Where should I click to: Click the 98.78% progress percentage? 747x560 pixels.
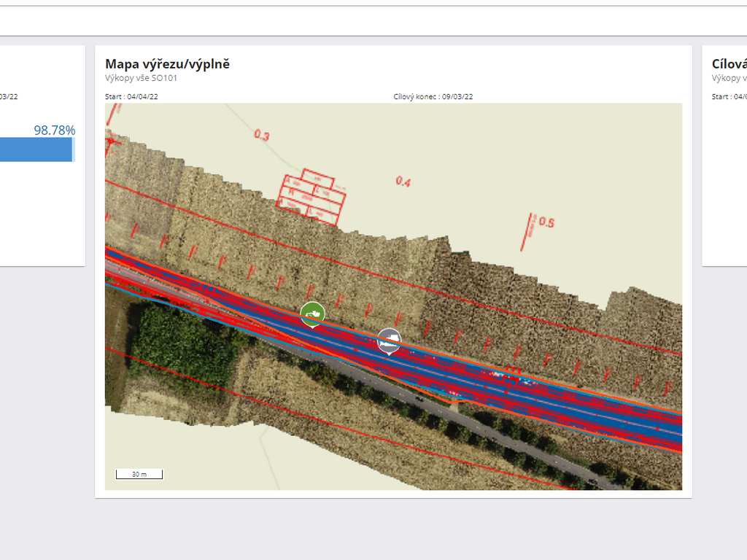[x=54, y=131]
